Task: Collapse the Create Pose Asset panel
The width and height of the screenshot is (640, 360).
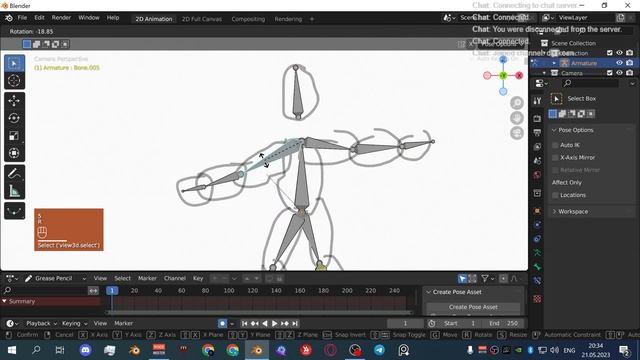Action: 428,292
